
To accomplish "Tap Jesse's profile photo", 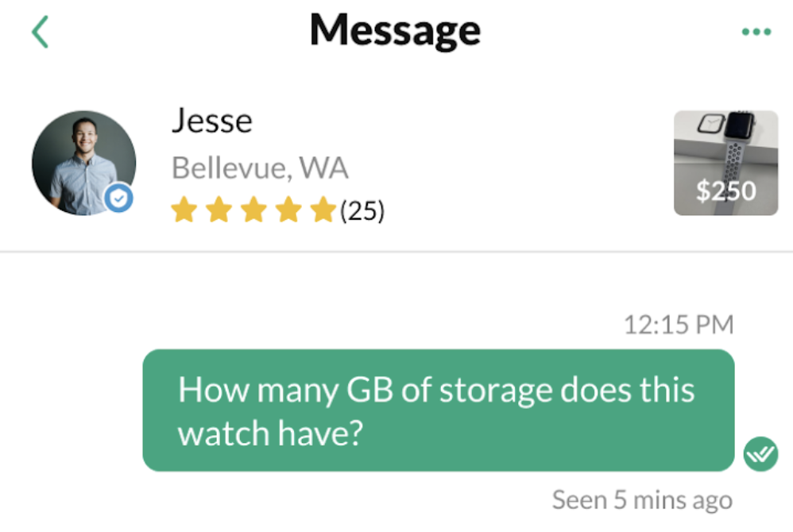I will point(84,164).
